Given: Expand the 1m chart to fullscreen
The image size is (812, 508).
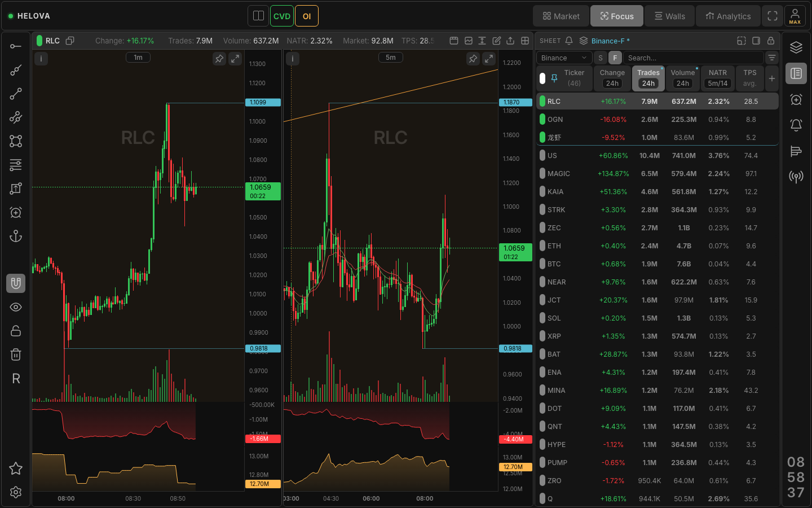Looking at the screenshot, I should 235,58.
